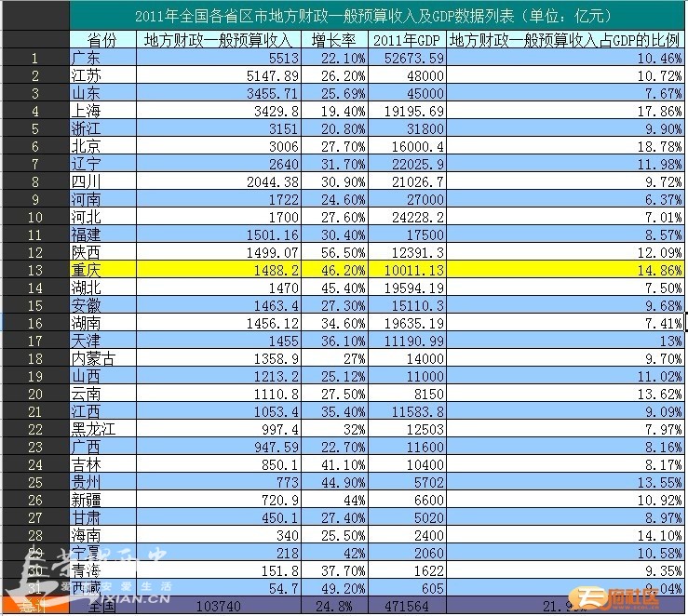Screen dimensions: 688x616
Task: Click the 省份 column header
Action: point(102,41)
